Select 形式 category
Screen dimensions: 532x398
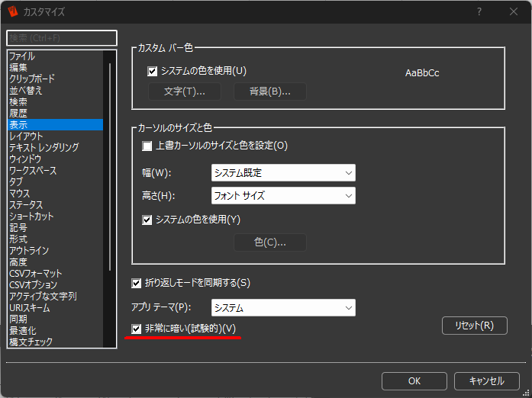[55, 239]
